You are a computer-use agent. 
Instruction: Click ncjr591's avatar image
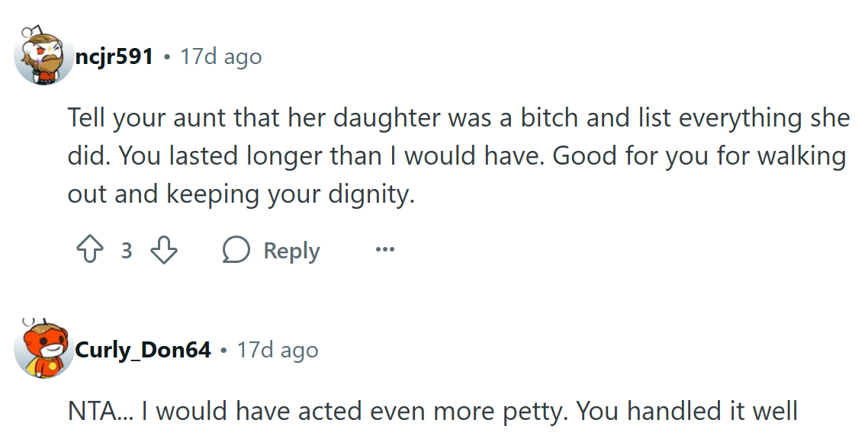(x=43, y=56)
